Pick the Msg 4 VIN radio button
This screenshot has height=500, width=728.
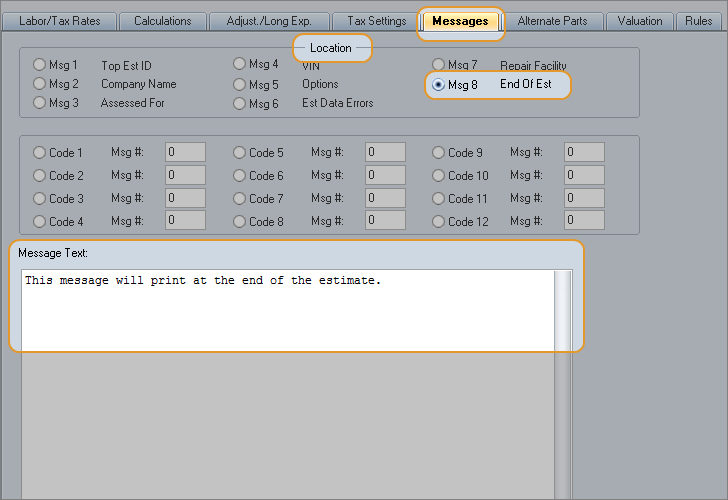pos(240,64)
